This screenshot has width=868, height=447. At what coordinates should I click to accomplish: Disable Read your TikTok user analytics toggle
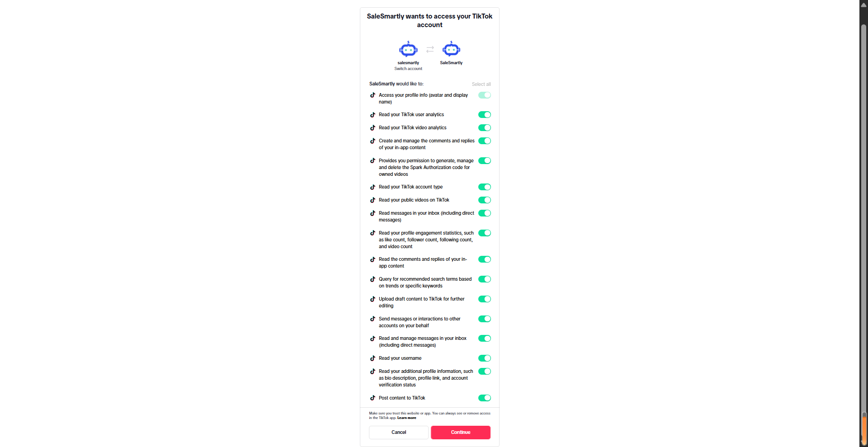click(484, 115)
